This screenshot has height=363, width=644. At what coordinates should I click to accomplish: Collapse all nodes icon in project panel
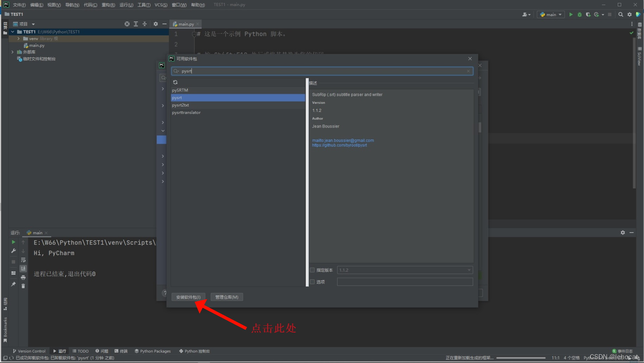pos(145,24)
